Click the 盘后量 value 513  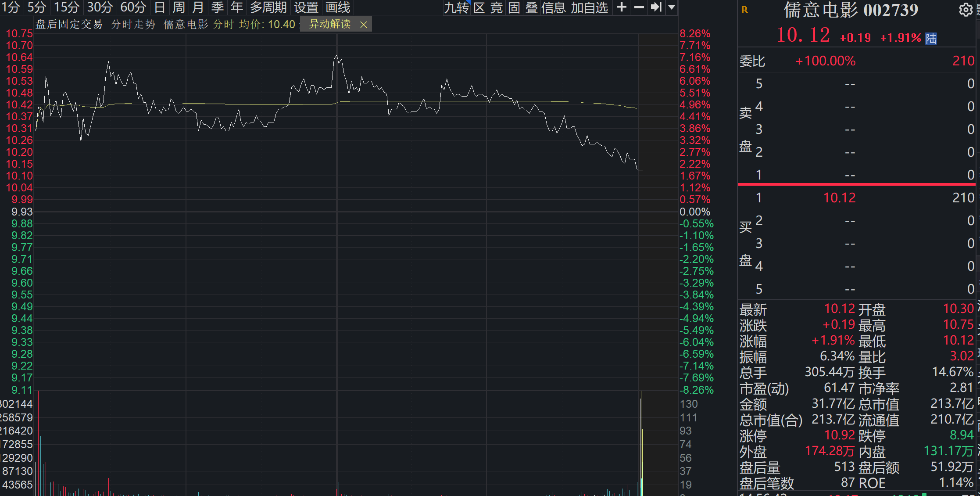pos(844,467)
